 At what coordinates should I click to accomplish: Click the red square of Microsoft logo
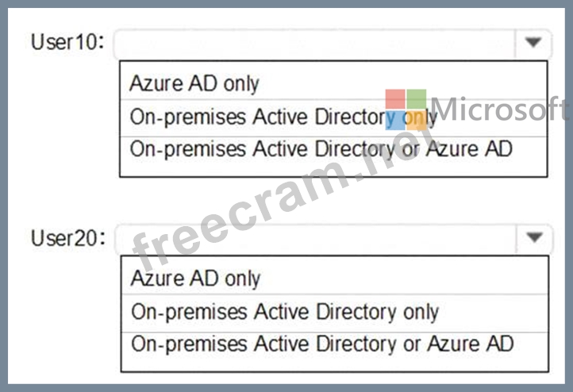pyautogui.click(x=395, y=98)
